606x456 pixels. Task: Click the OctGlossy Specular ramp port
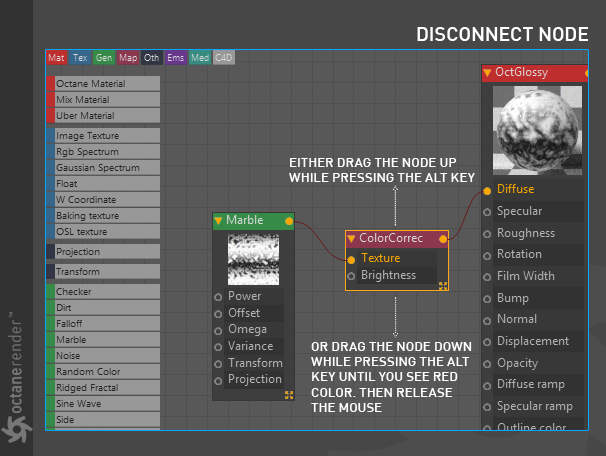[487, 407]
